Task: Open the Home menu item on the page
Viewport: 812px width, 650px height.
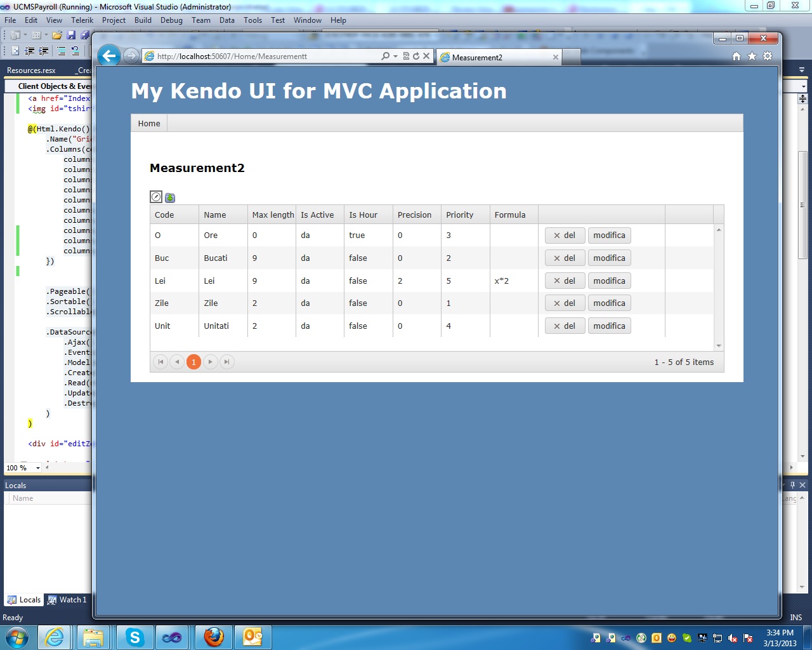Action: (x=149, y=123)
